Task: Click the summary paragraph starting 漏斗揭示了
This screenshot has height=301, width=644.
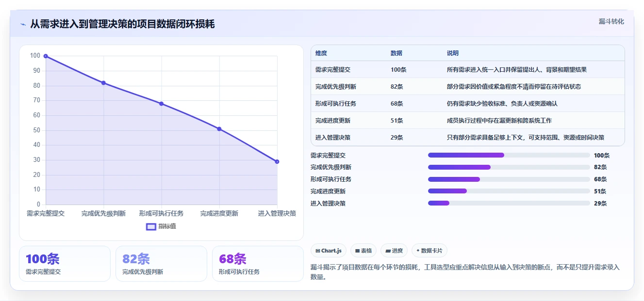Action: pos(465,272)
